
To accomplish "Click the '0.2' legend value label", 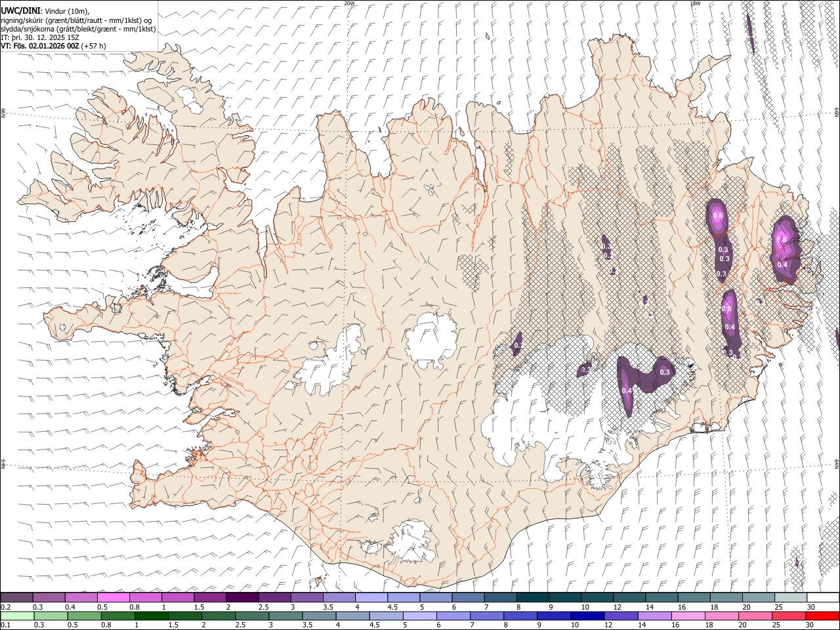I will 5,607.
